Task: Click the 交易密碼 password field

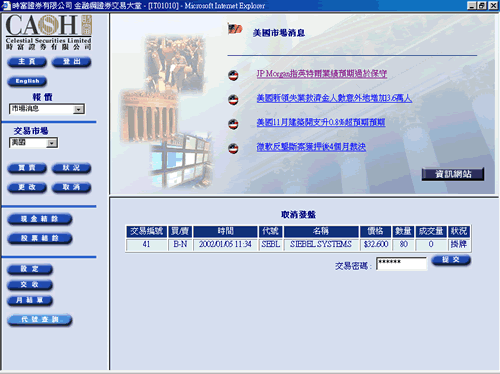Action: tap(401, 263)
